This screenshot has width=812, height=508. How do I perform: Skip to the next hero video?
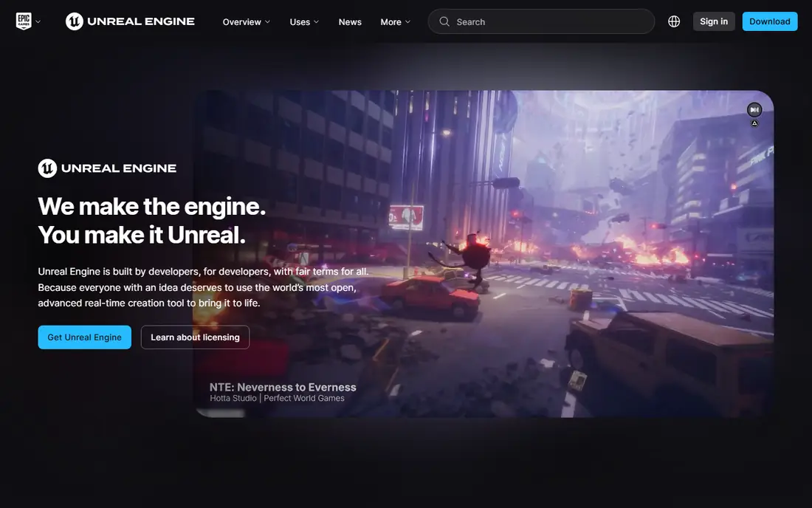click(x=754, y=110)
